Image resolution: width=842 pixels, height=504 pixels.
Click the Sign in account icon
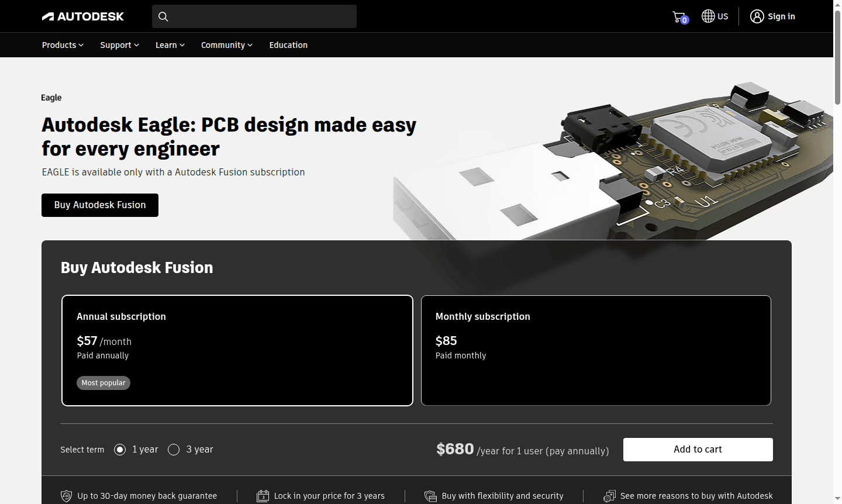757,16
